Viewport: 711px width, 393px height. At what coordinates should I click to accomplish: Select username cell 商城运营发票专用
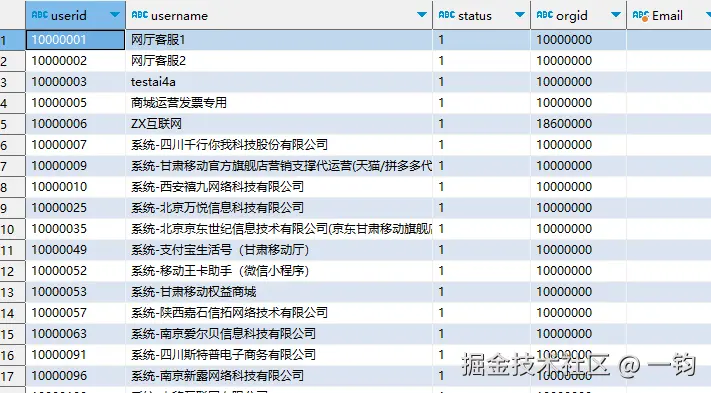click(x=279, y=103)
